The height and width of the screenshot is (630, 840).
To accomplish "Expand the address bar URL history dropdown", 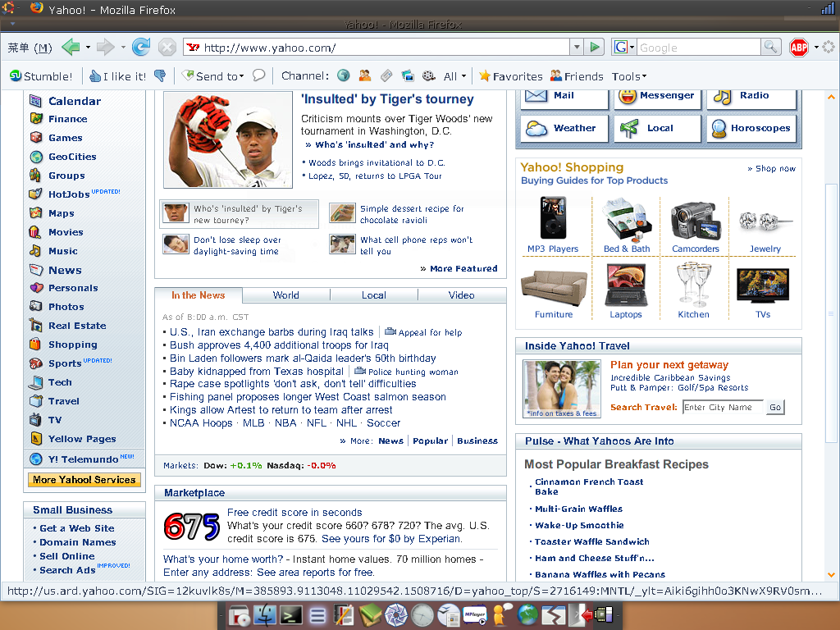I will point(577,47).
